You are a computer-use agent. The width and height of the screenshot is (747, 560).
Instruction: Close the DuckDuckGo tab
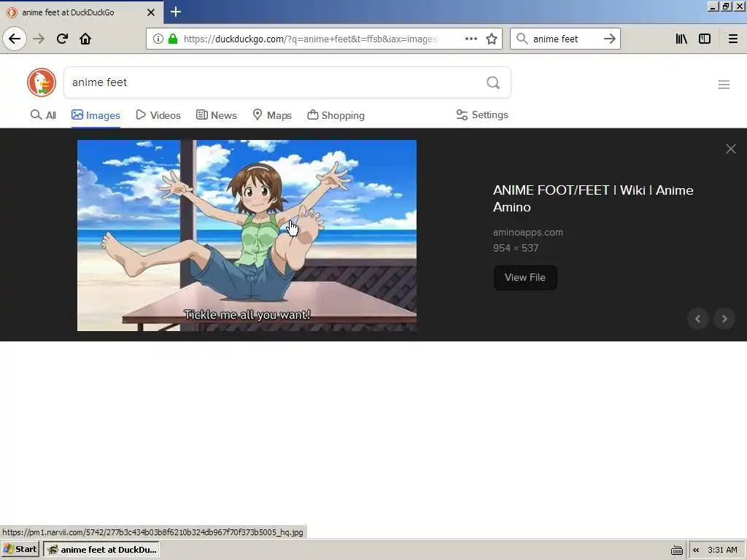tap(151, 12)
